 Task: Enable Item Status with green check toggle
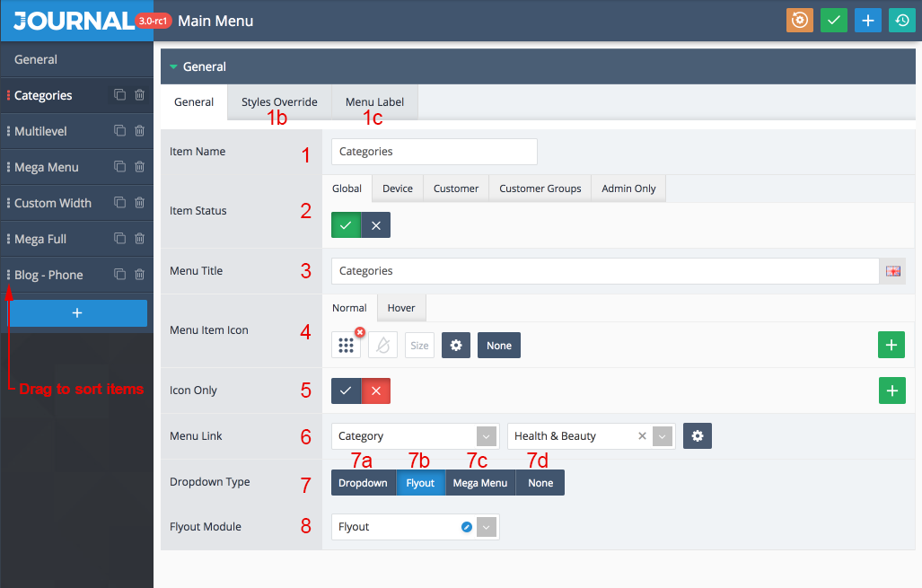[x=346, y=225]
